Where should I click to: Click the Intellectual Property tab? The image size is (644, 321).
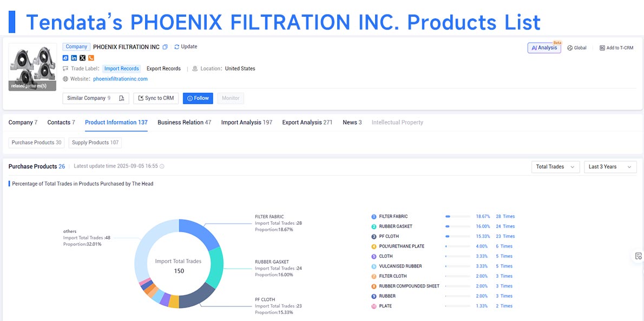[397, 122]
